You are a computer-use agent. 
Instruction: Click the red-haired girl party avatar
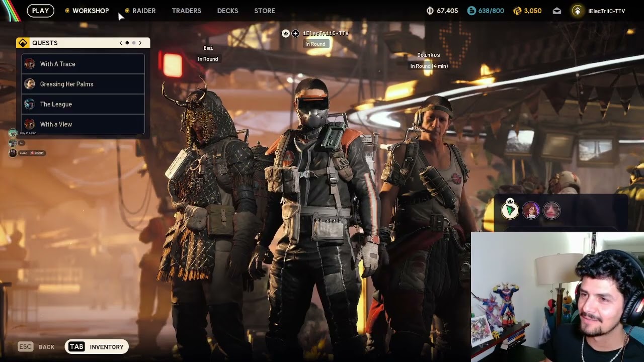pyautogui.click(x=531, y=210)
